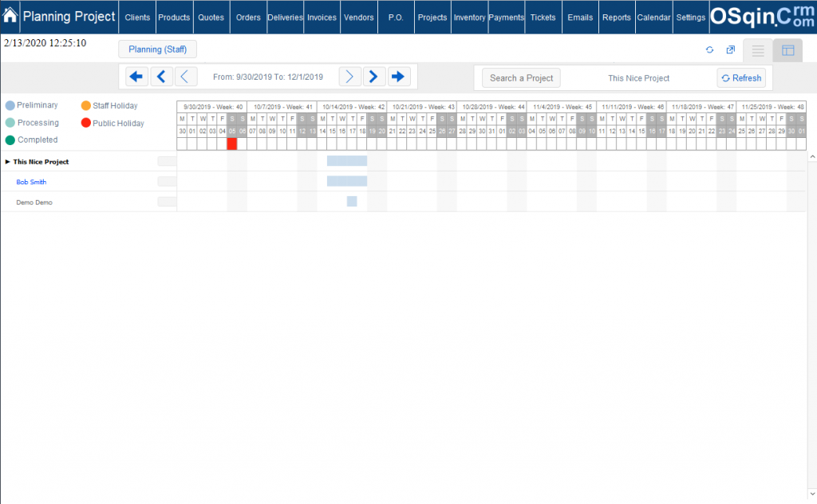Image resolution: width=817 pixels, height=504 pixels.
Task: Go back one period with the bold left arrow
Action: (x=161, y=76)
